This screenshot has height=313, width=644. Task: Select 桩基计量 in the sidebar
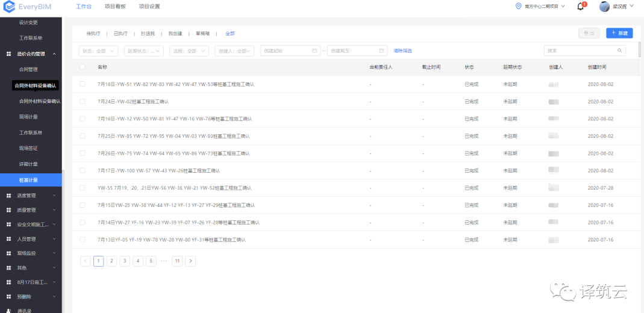click(31, 180)
